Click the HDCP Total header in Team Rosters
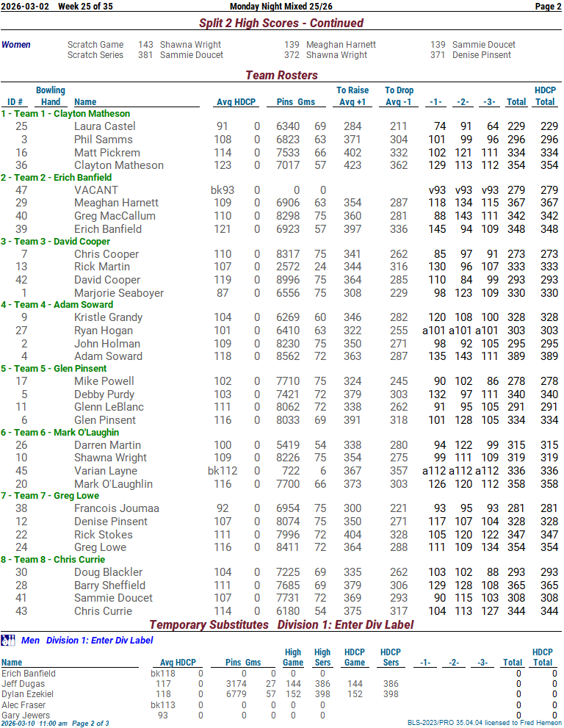Image resolution: width=564 pixels, height=728 pixels. click(544, 96)
